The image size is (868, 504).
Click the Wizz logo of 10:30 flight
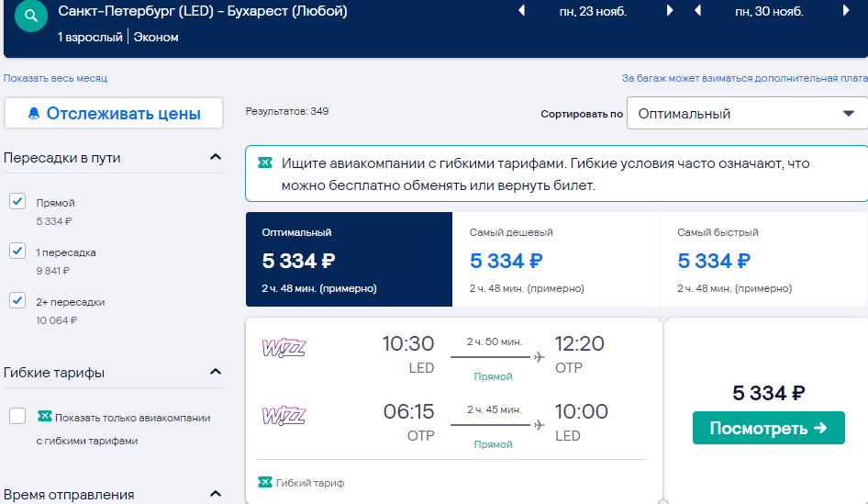coord(284,348)
